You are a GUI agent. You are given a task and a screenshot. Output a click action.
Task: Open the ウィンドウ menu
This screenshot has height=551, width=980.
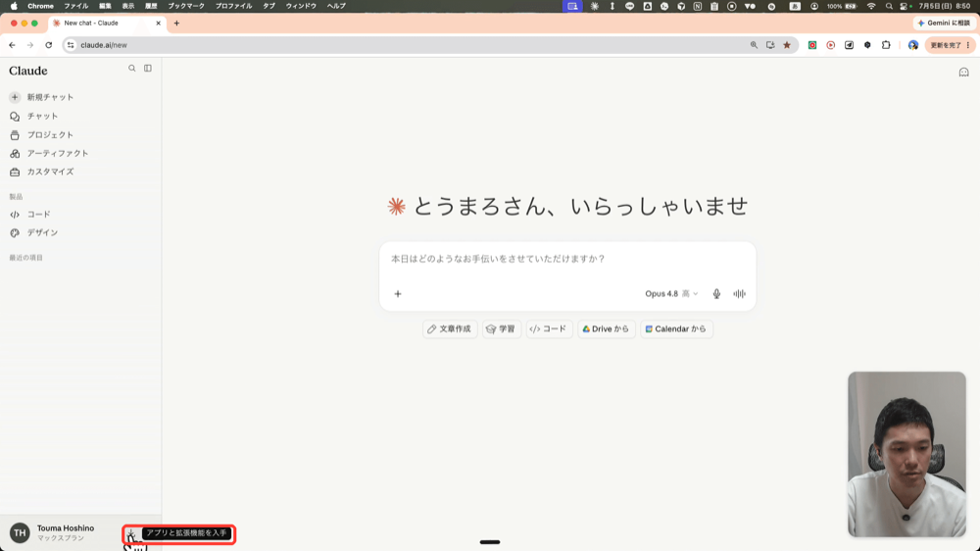(x=301, y=6)
